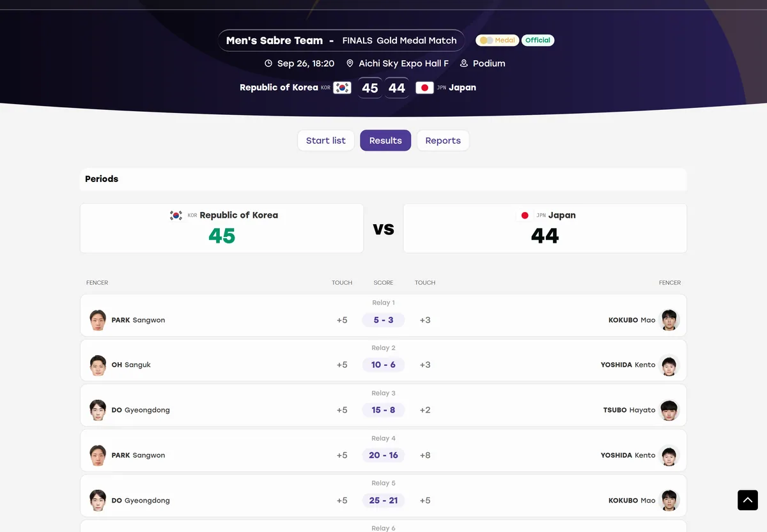Click the Relay 2 score "10 - 6"

[383, 365]
